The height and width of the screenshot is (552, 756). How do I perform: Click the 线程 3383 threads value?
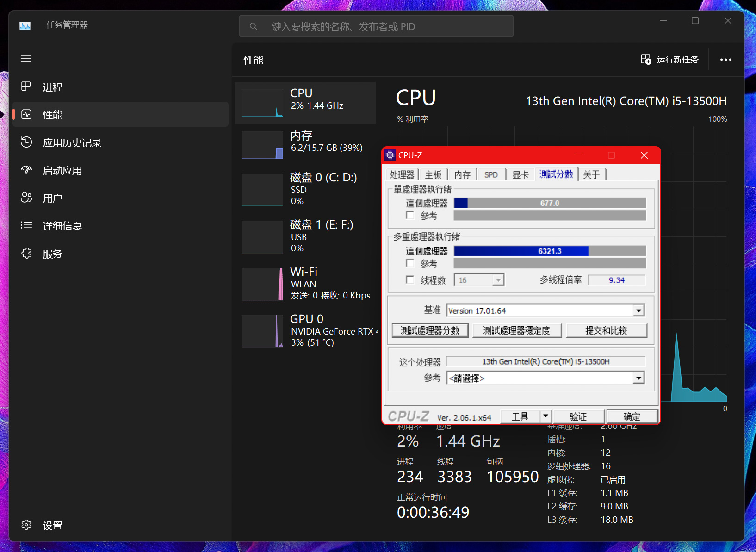pyautogui.click(x=455, y=477)
